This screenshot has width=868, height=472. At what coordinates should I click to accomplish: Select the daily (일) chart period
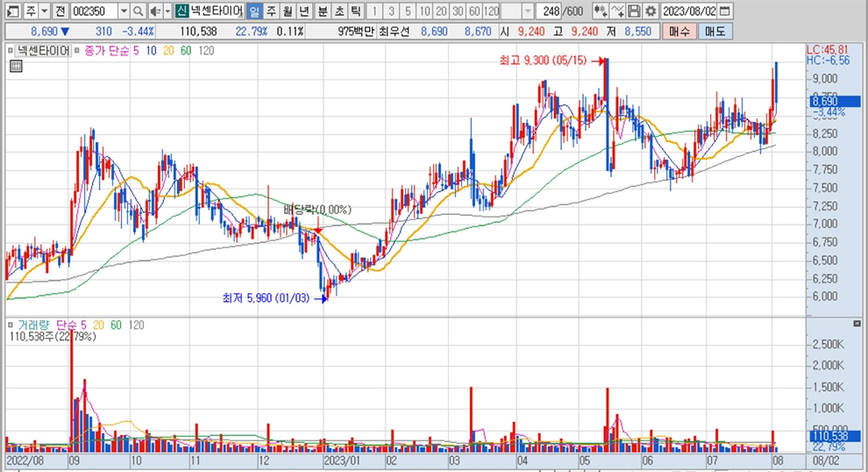coord(253,11)
